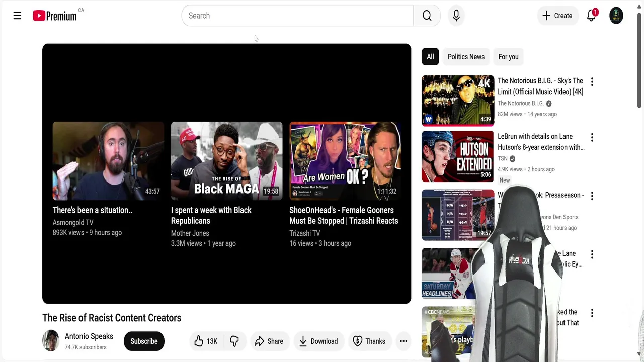Image resolution: width=644 pixels, height=362 pixels.
Task: Click title 'I spent a week with Black Republicans'
Action: coord(211,215)
